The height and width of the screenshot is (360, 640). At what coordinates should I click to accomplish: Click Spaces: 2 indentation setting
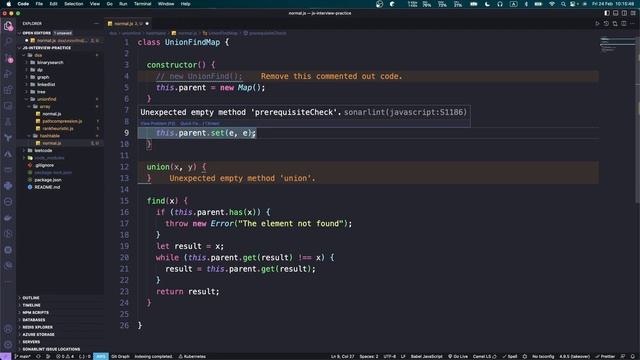[369, 356]
